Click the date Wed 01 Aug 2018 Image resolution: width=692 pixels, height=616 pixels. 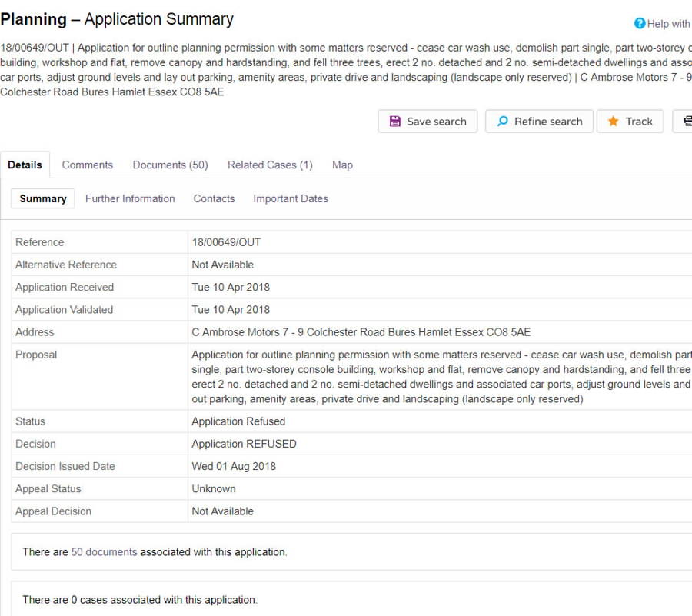234,466
